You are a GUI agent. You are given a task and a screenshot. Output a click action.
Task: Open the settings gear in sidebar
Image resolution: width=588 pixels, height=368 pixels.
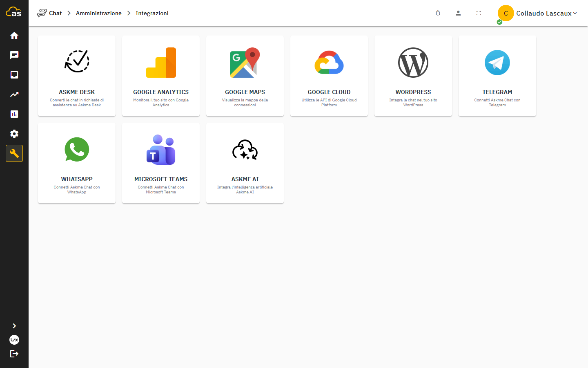14,134
